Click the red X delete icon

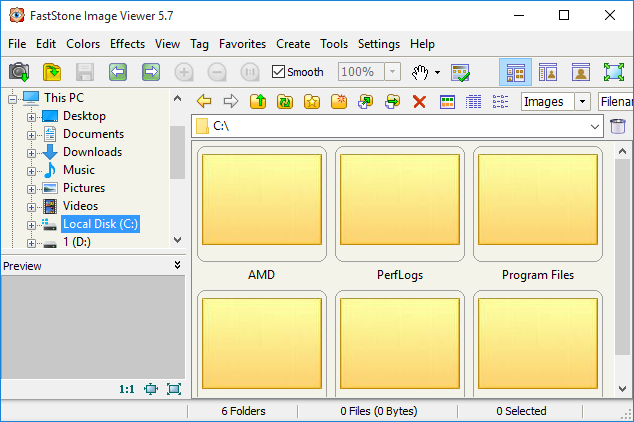point(420,101)
